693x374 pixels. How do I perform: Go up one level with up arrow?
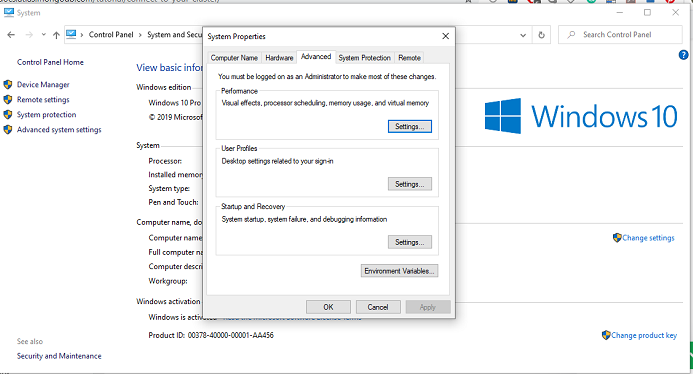click(56, 35)
